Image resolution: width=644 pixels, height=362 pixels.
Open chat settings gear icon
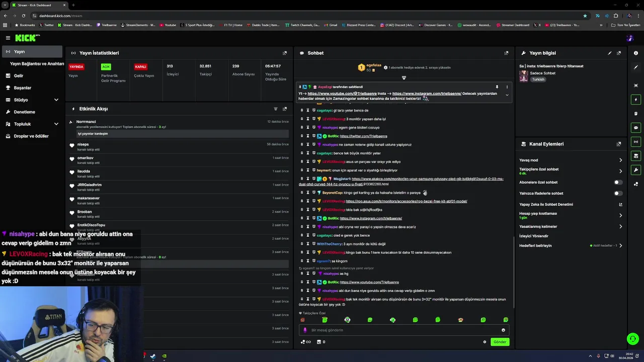click(485, 342)
